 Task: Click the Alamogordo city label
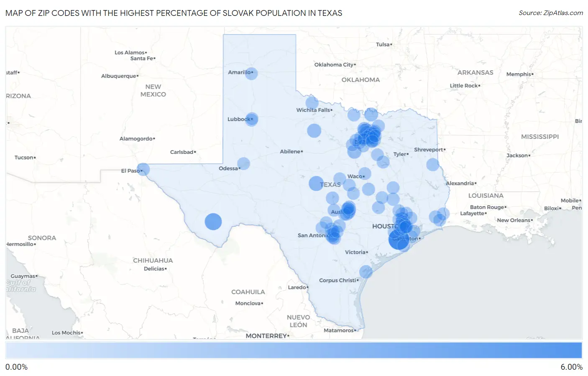[x=136, y=139]
